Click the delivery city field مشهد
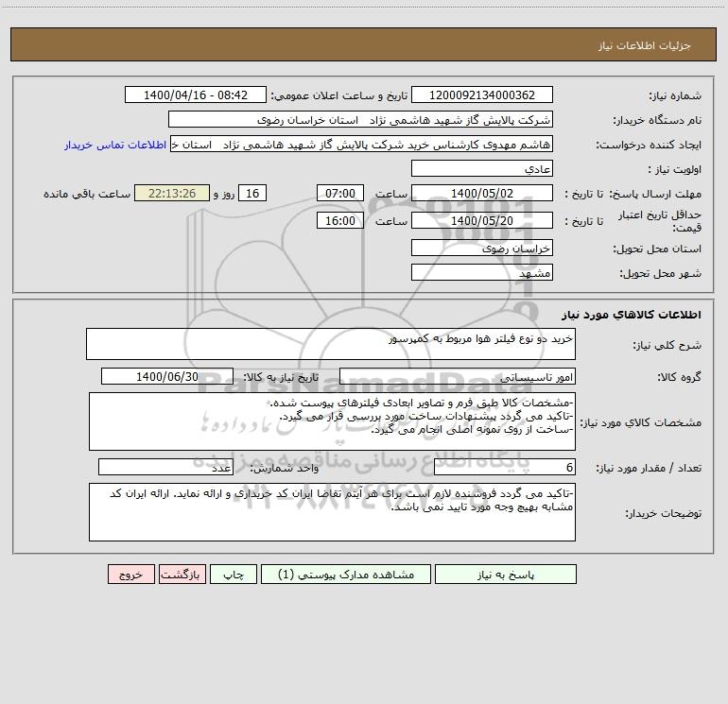The height and width of the screenshot is (704, 728). tap(482, 272)
